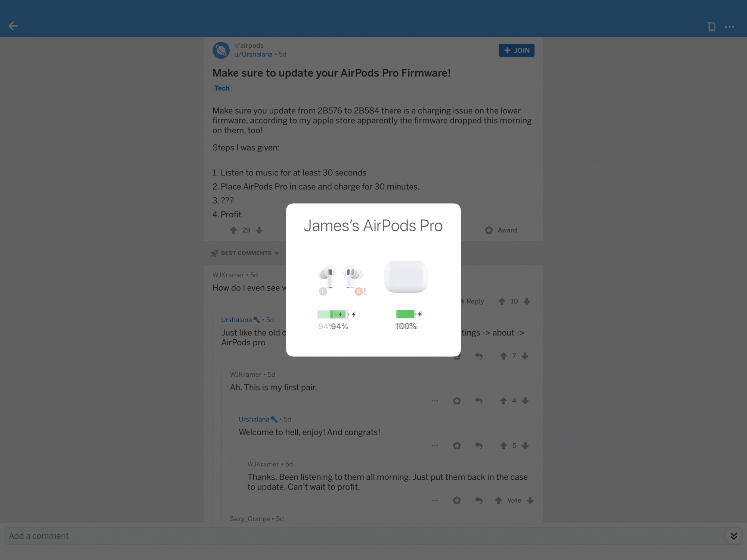Downvote Urshalana's comment with 7 points
This screenshot has height=560, width=747.
coord(525,356)
